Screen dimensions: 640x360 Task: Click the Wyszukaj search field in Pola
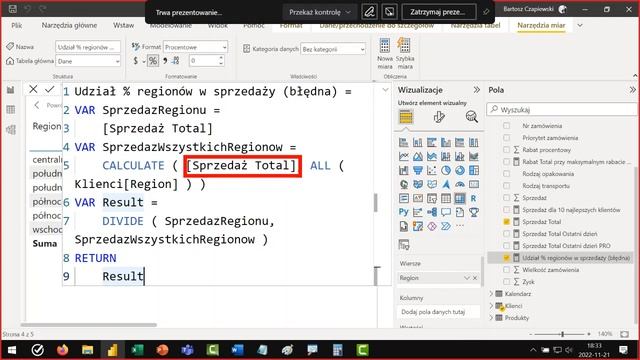point(563,109)
